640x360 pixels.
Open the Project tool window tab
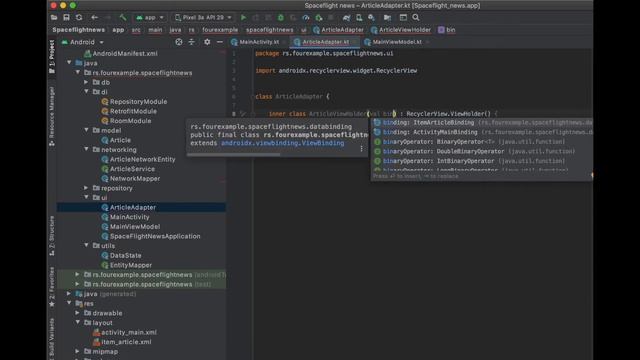[x=52, y=57]
